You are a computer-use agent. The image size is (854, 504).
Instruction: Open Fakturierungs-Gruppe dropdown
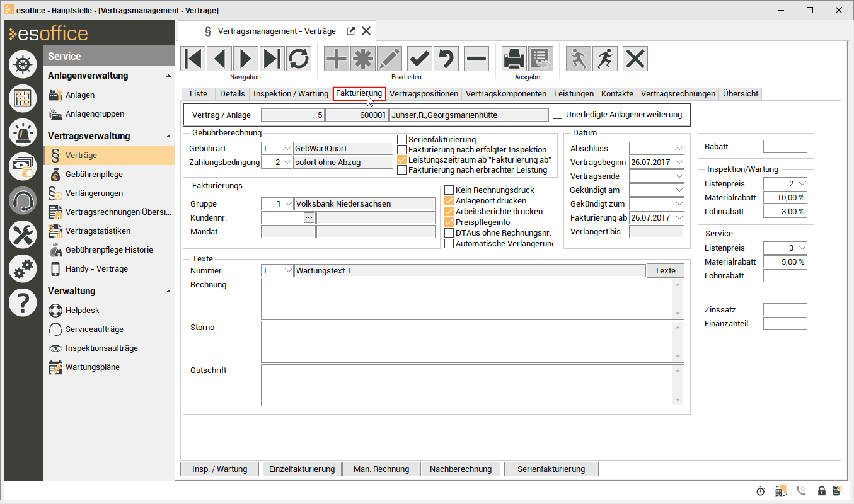coord(287,203)
